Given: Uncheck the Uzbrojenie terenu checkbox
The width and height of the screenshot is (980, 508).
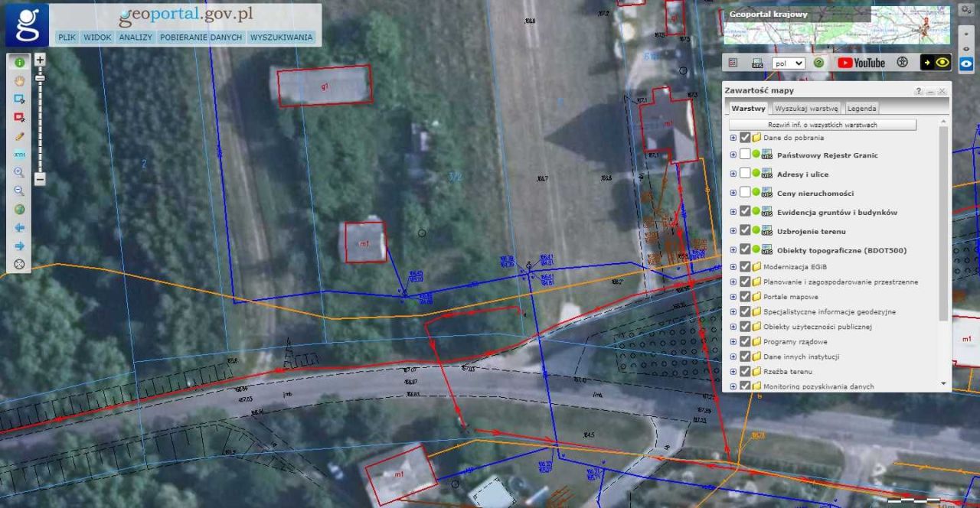Looking at the screenshot, I should [745, 230].
